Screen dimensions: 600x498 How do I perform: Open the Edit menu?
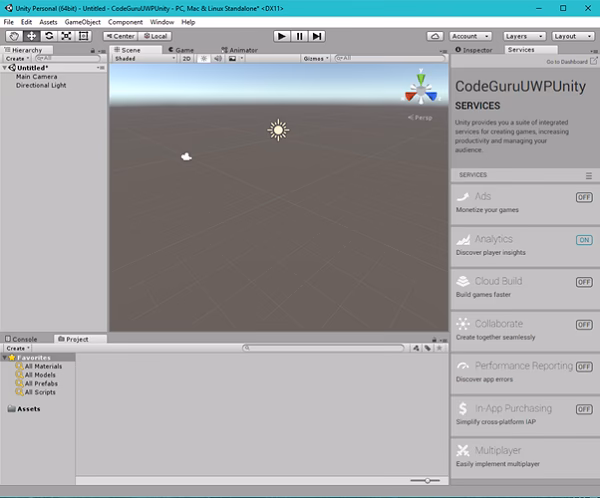26,22
